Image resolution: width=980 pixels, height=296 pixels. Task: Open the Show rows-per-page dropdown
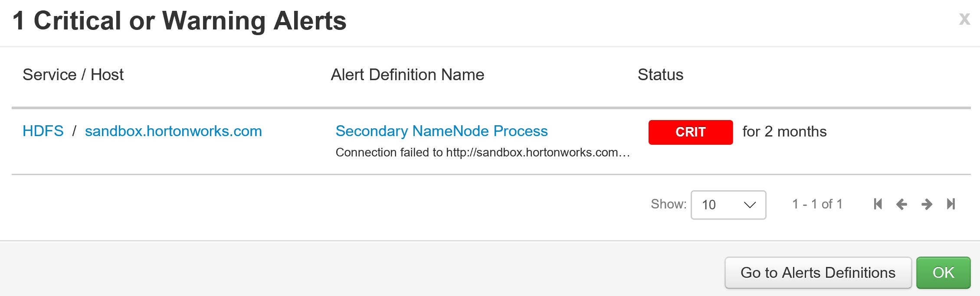[x=728, y=205]
